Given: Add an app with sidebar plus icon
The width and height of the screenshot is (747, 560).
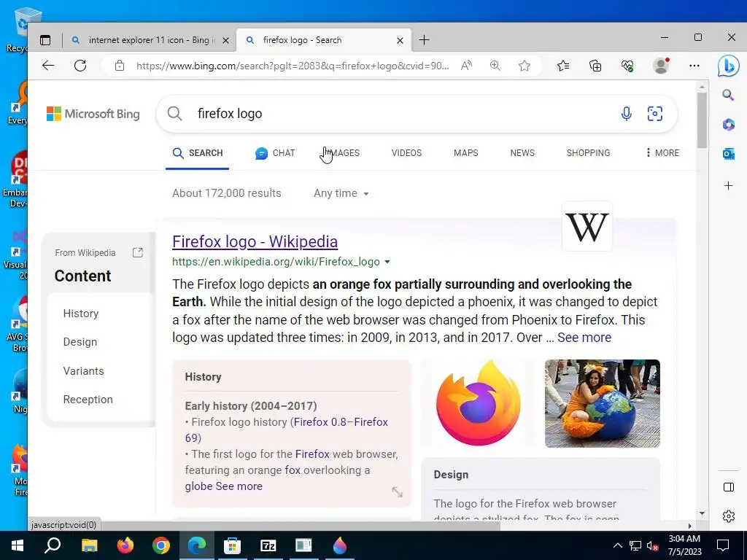Looking at the screenshot, I should [728, 186].
